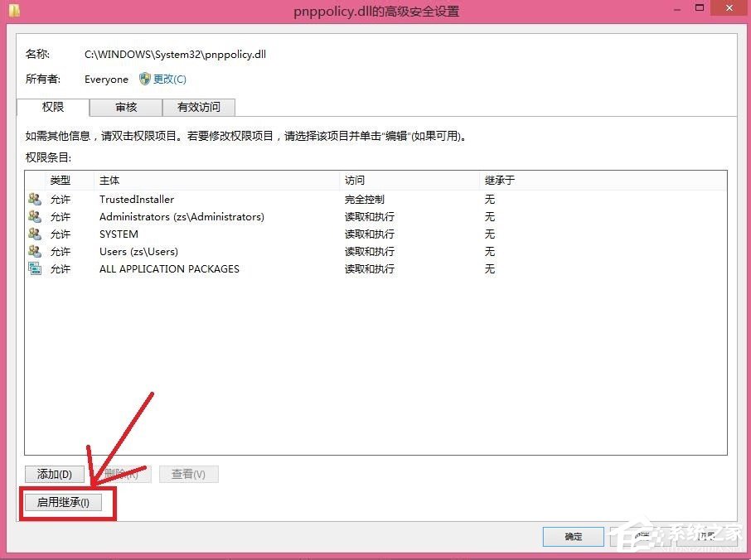Click the 主体 column header
Screen dimensions: 751x560
pyautogui.click(x=109, y=180)
